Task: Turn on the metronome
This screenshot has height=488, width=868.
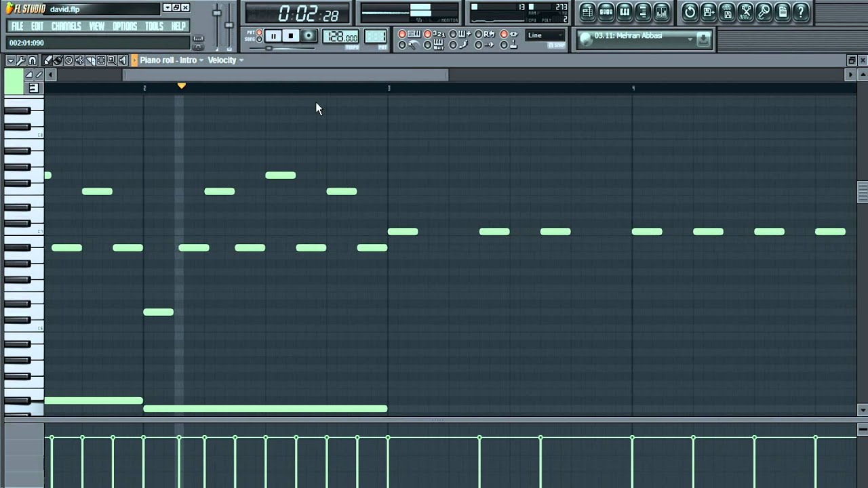Action: point(409,45)
